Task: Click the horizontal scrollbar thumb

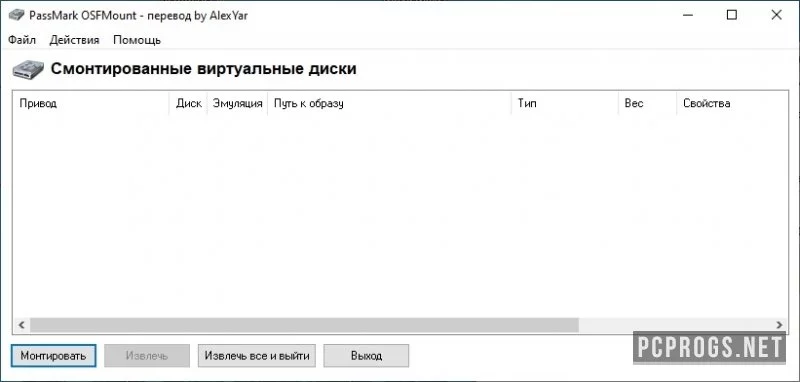Action: pos(304,324)
